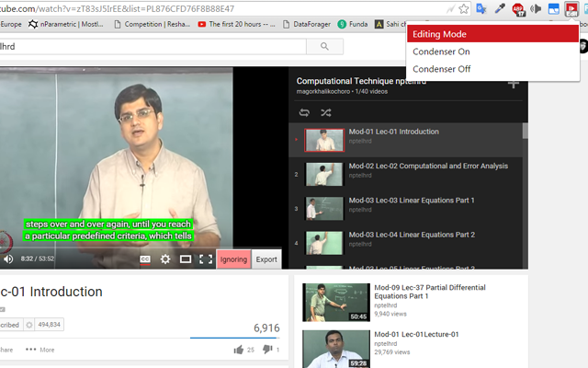Focus the YouTube search input field
Viewport: 588px width, 368px height.
152,47
